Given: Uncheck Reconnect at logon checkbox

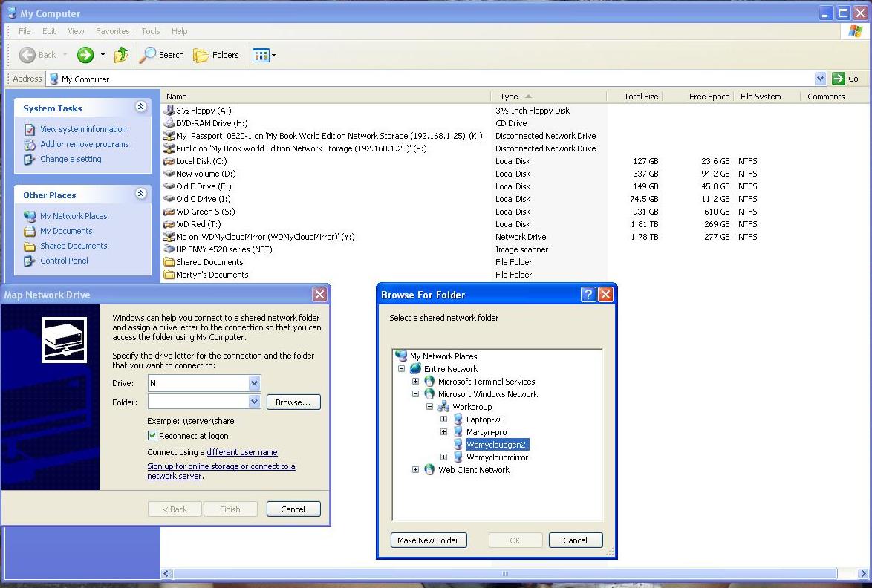Looking at the screenshot, I should pyautogui.click(x=153, y=436).
